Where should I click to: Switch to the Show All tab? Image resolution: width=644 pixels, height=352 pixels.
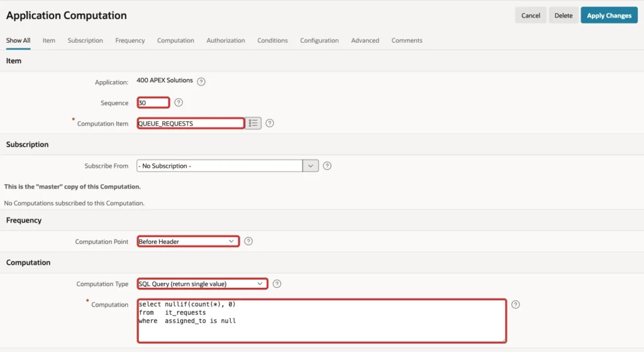click(18, 41)
